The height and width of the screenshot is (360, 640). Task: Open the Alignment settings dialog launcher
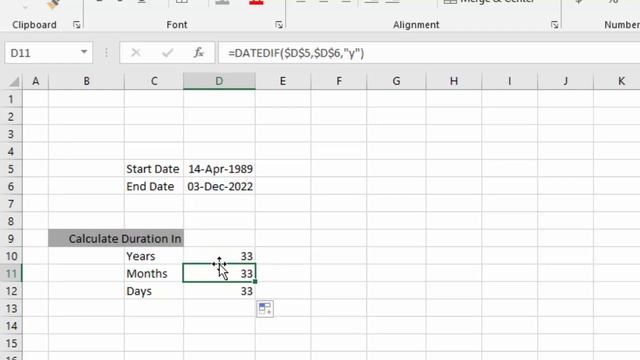click(x=554, y=25)
